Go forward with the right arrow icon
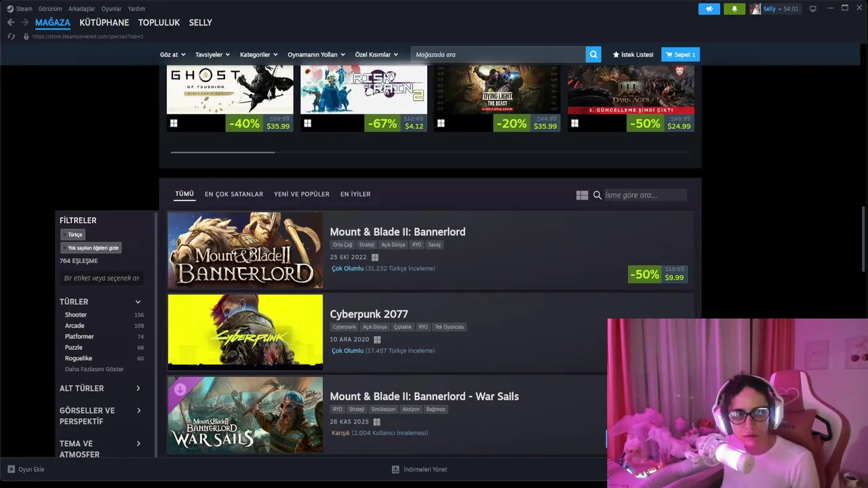Viewport: 868px width, 488px height. (25, 22)
